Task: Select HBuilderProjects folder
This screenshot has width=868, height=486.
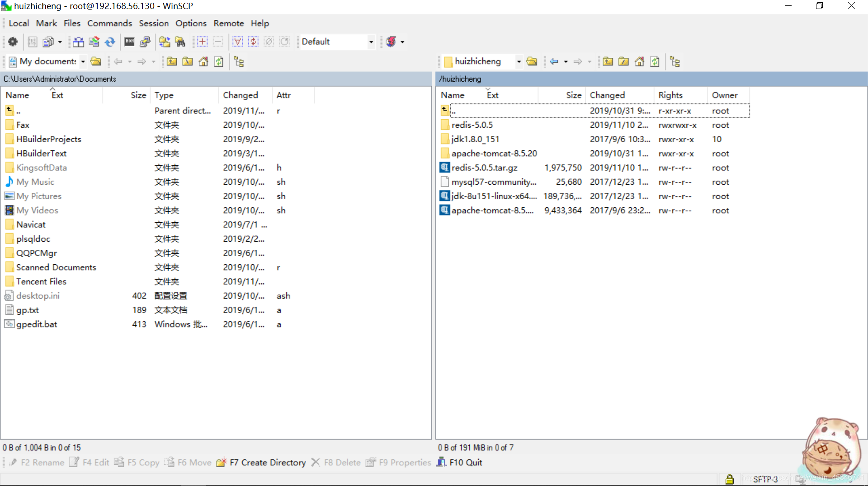Action: pos(48,139)
